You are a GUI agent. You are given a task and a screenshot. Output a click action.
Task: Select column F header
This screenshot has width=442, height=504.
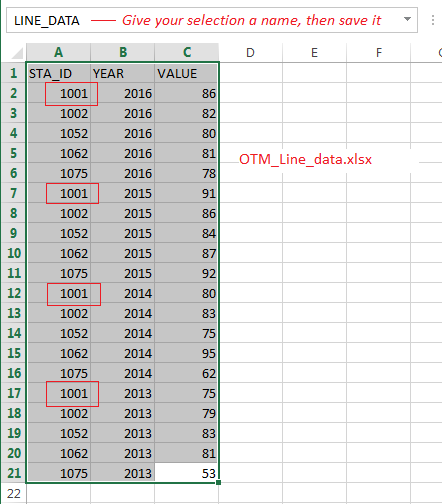(378, 52)
